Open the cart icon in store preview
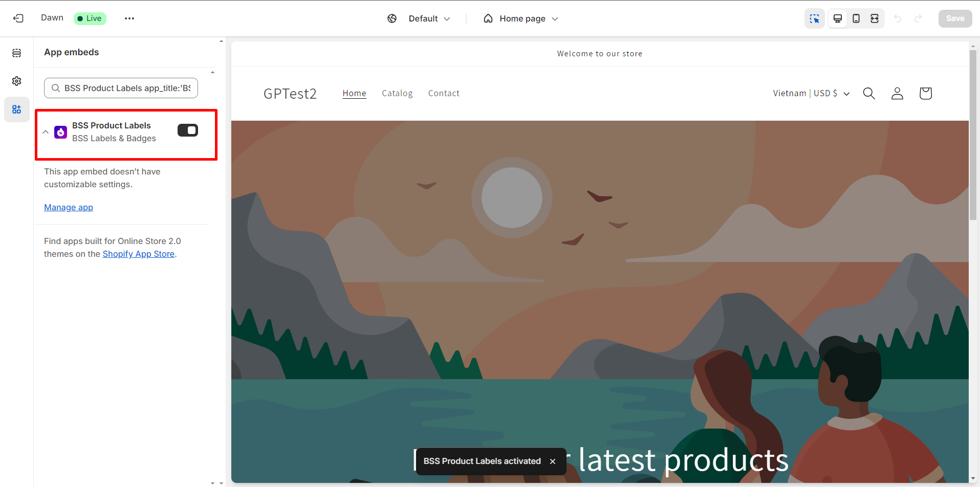Viewport: 980px width, 487px height. (x=925, y=93)
